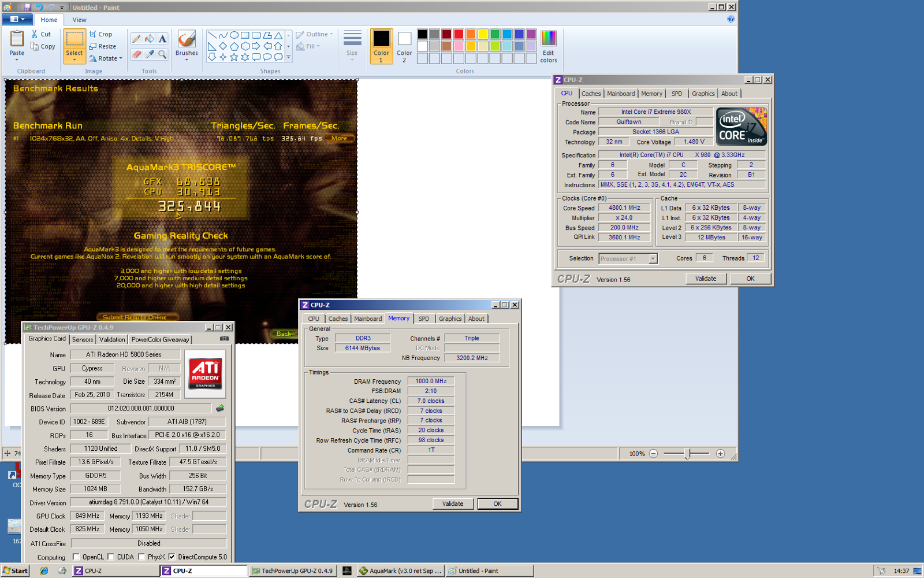
Task: Open the Sensors tab in GPU-Z
Action: click(83, 339)
